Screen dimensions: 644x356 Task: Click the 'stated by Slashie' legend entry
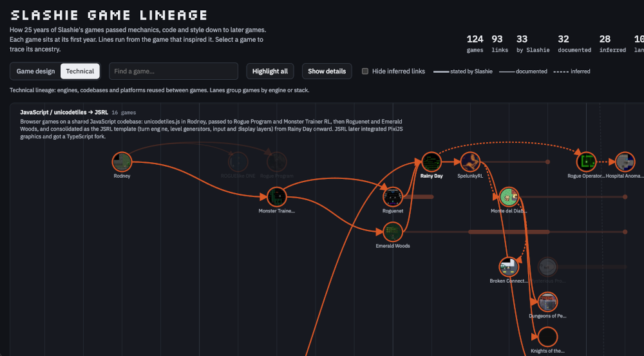[x=463, y=71]
